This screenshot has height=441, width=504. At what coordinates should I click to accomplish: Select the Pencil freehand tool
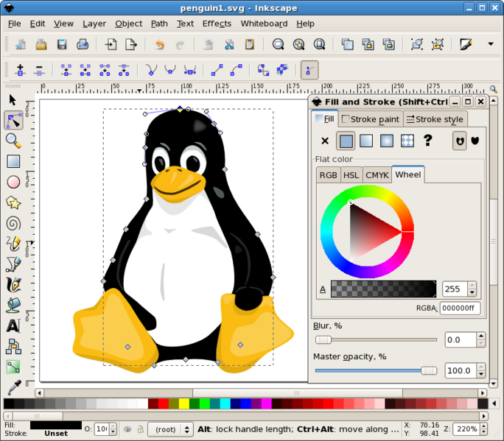(x=13, y=244)
